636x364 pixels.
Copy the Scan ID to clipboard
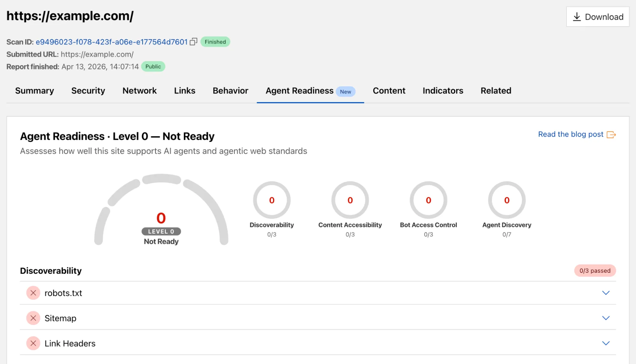click(193, 42)
